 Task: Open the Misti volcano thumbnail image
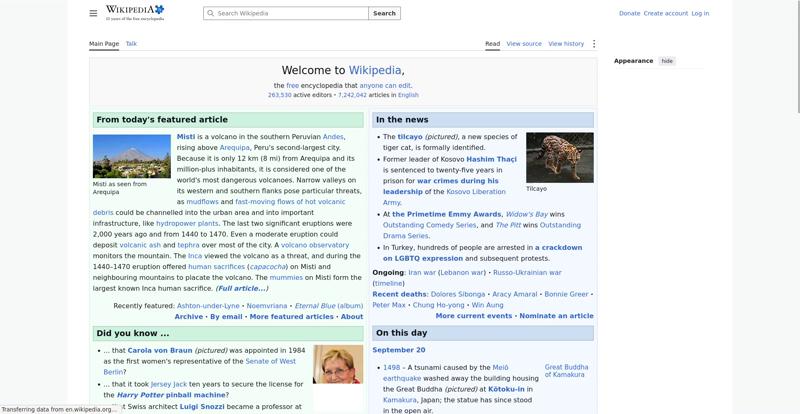tap(132, 156)
